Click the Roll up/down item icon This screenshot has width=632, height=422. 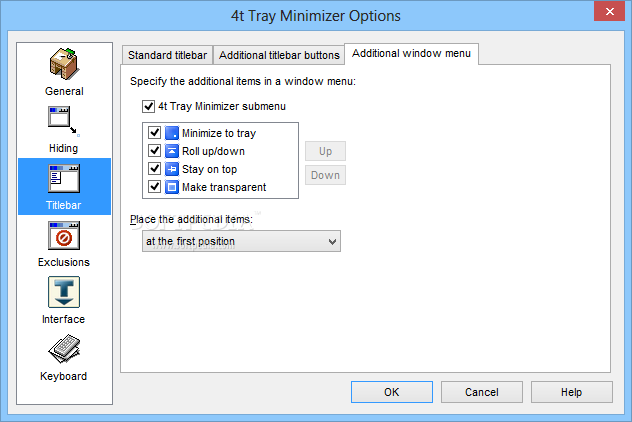172,151
